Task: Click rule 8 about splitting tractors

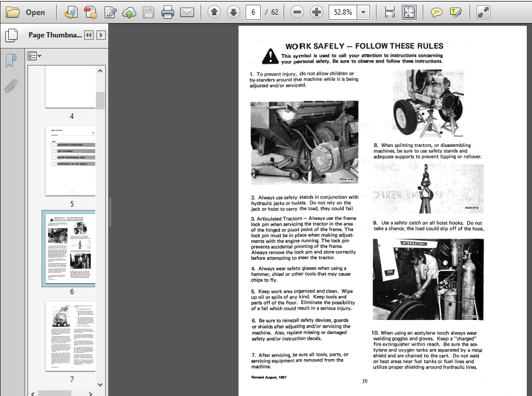Action: (x=427, y=151)
